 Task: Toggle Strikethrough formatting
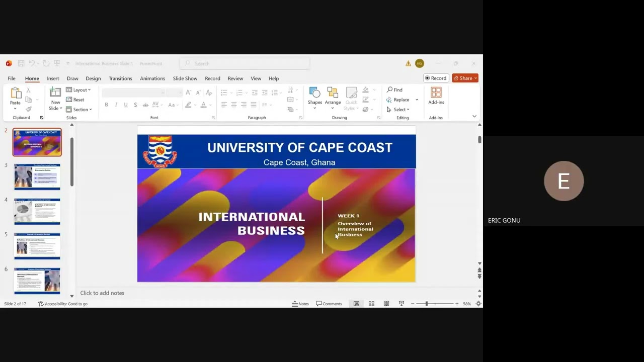pos(145,105)
